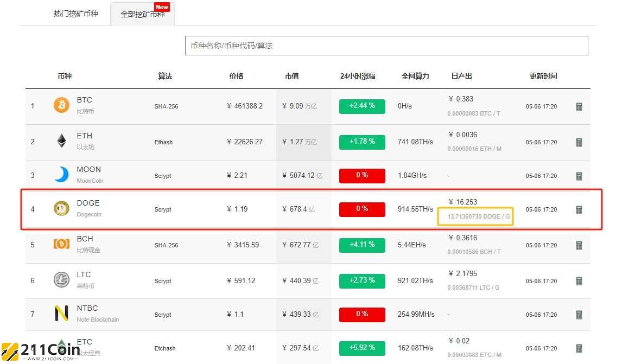Click LTC daily yield ¥ 2.1795
This screenshot has width=635, height=364.
tap(463, 274)
